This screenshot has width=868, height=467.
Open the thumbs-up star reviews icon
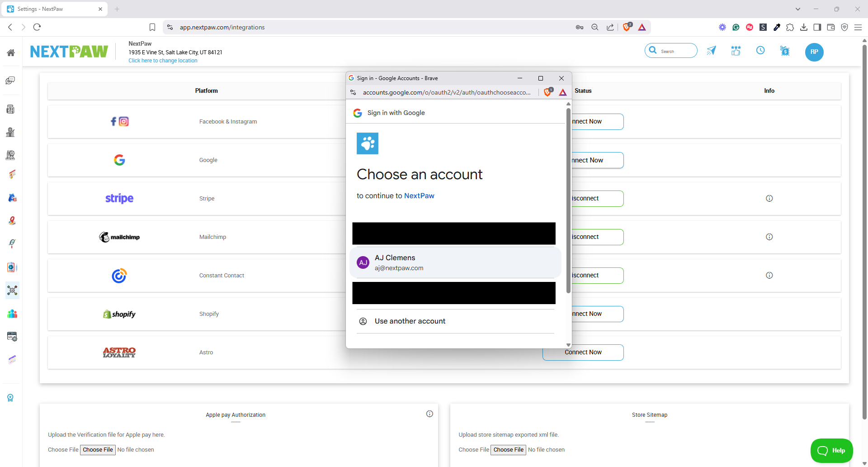tap(736, 50)
